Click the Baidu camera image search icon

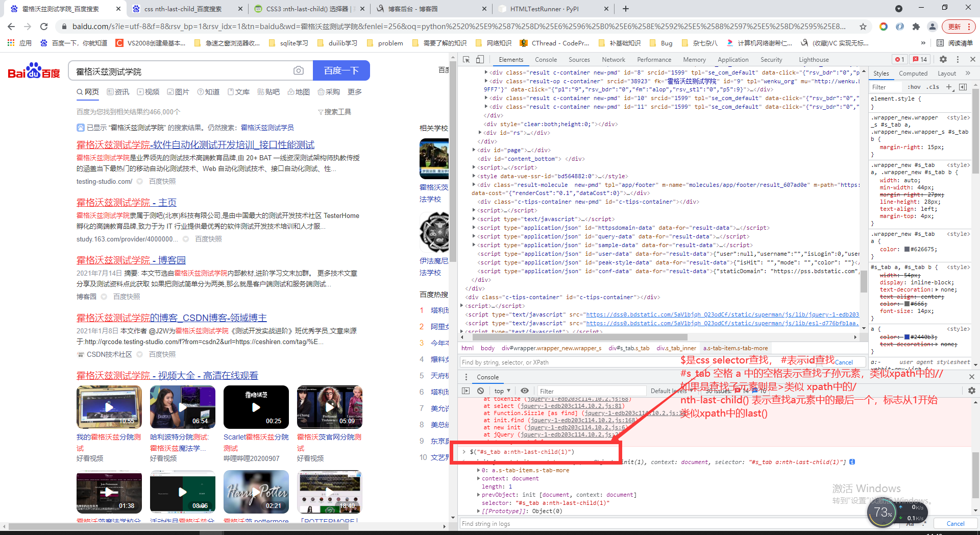[x=299, y=71]
